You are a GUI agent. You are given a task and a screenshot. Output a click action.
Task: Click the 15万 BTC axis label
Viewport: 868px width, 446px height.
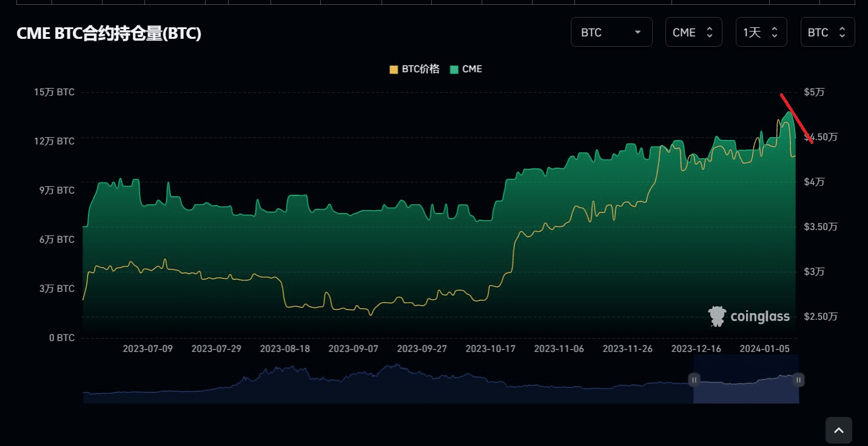[55, 92]
